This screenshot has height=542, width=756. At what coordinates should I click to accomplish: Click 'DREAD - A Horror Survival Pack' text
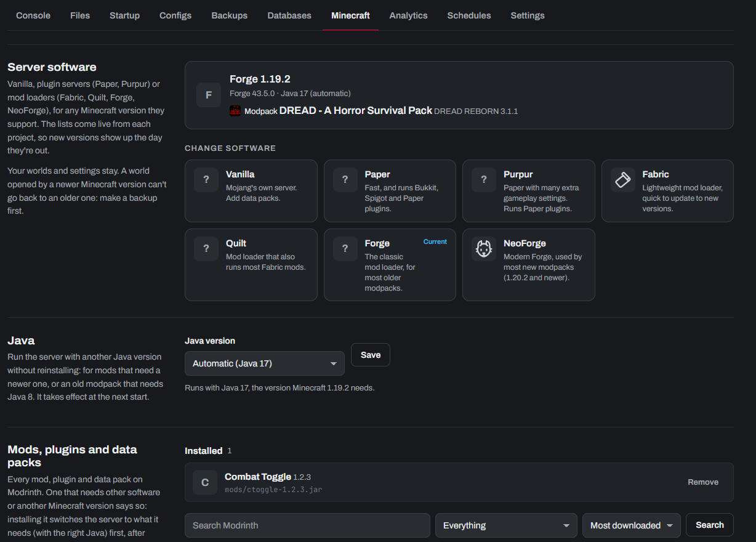pyautogui.click(x=356, y=111)
